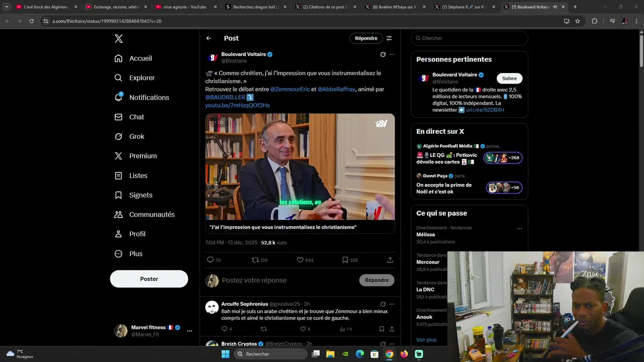
Task: Bookmark this page star icon
Action: pyautogui.click(x=578, y=21)
